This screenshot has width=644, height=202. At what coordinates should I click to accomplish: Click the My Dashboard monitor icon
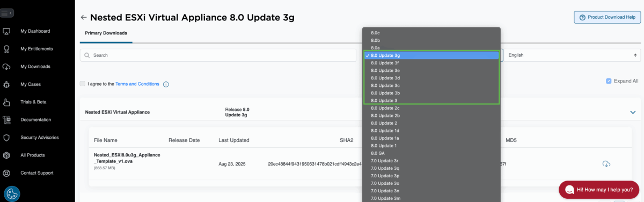coord(6,31)
